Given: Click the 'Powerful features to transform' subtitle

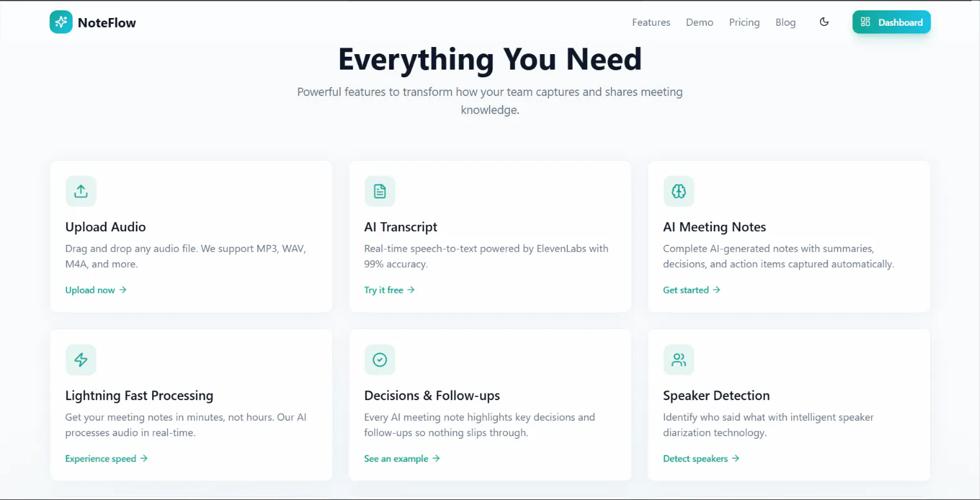Looking at the screenshot, I should coord(490,101).
